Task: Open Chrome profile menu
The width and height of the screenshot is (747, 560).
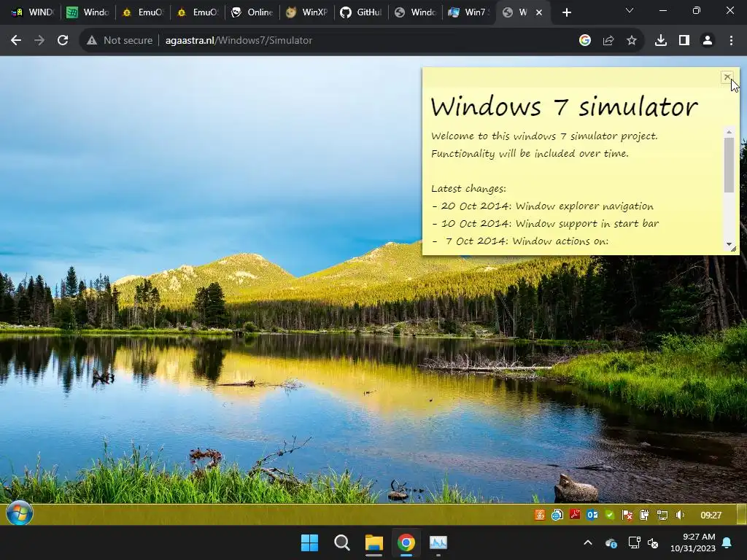Action: pyautogui.click(x=708, y=41)
